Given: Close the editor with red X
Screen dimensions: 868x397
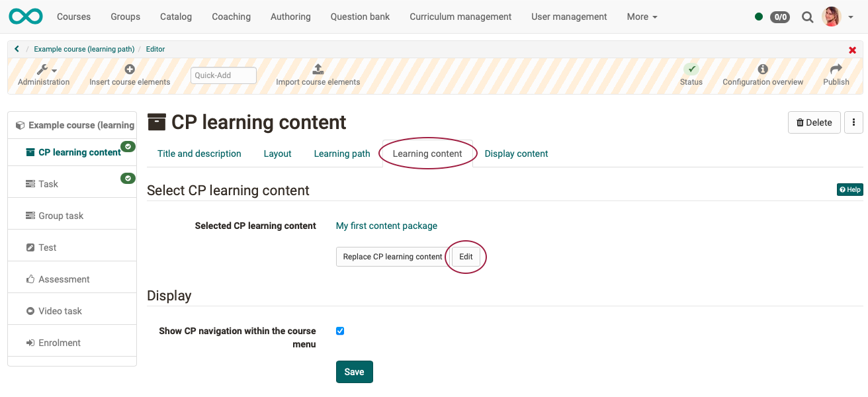Looking at the screenshot, I should [852, 50].
